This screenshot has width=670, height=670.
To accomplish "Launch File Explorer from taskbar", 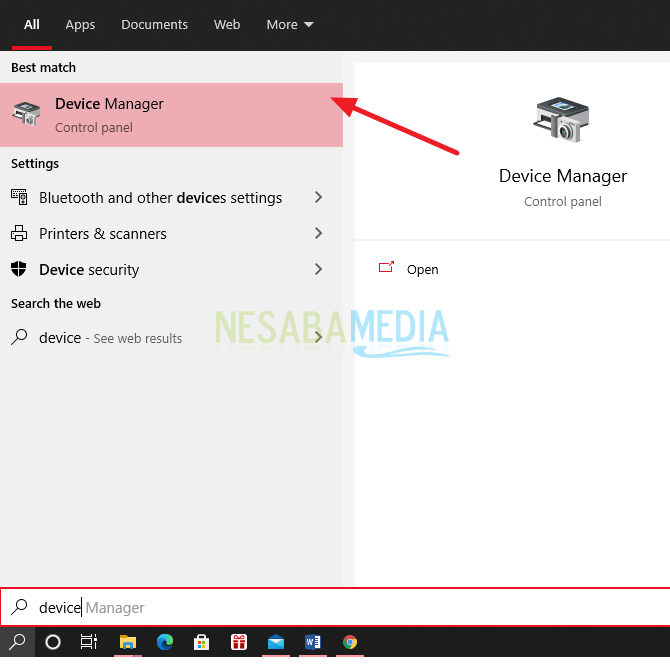I will (x=128, y=642).
